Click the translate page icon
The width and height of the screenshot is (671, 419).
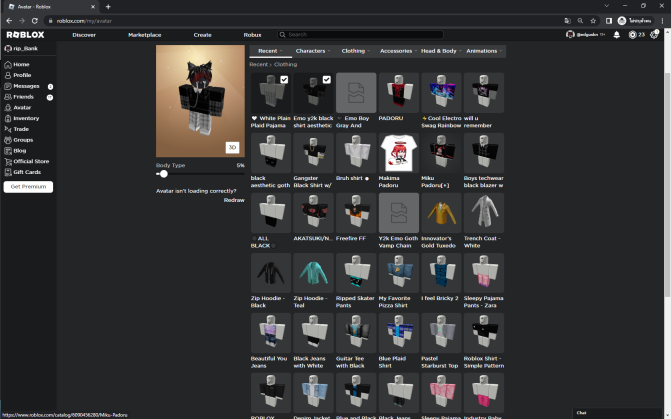[x=567, y=21]
